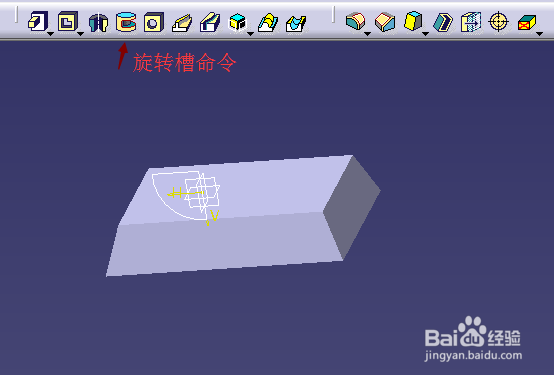Select the Remove Face tool
Image resolution: width=554 pixels, height=375 pixels.
tap(527, 23)
